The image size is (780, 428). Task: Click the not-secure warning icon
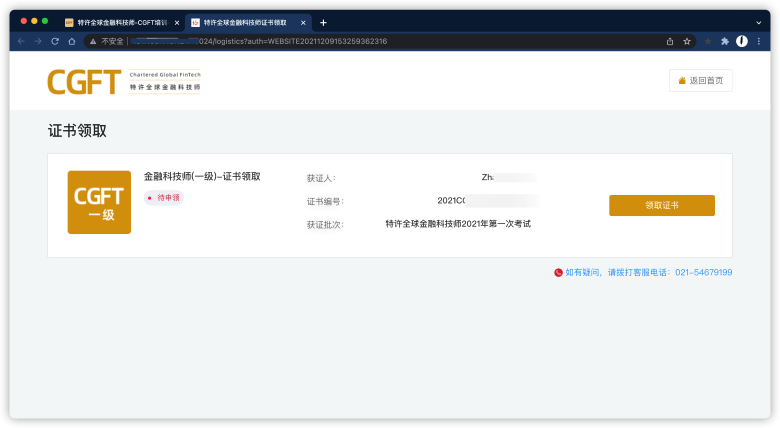[93, 41]
